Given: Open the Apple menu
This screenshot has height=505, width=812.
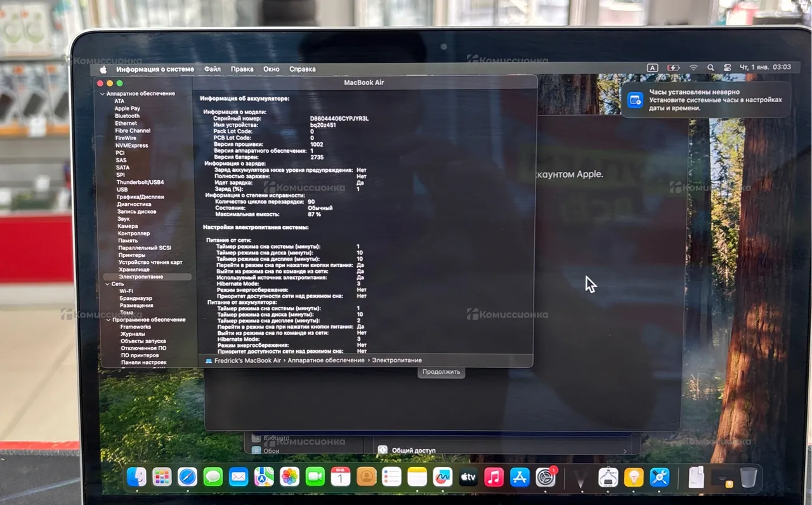Looking at the screenshot, I should 103,69.
